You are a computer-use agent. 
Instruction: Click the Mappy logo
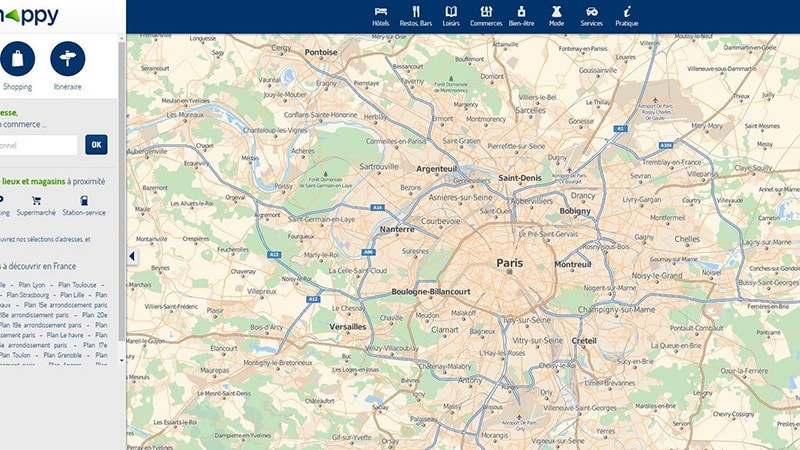pyautogui.click(x=29, y=16)
